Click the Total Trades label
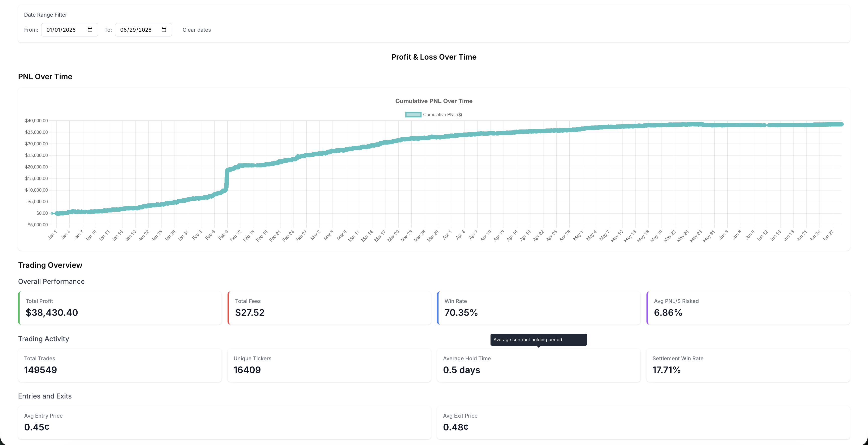 tap(39, 358)
